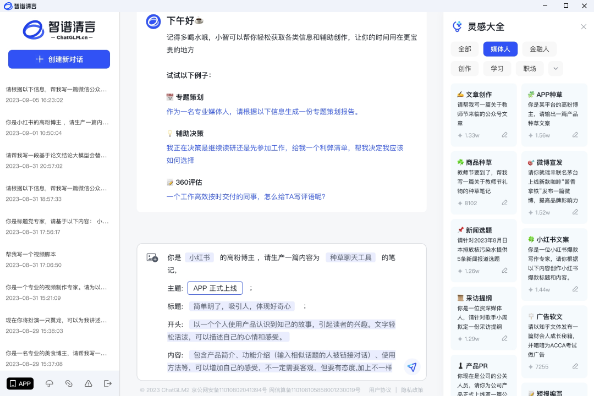This screenshot has height=396, width=594.
Task: Open the 文章创作 inspiration card
Action: (x=483, y=115)
